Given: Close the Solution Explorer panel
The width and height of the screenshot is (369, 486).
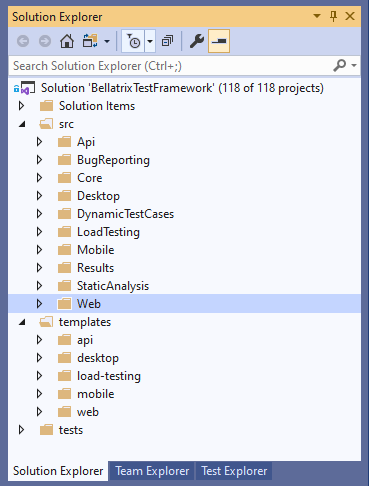Looking at the screenshot, I should pos(350,16).
